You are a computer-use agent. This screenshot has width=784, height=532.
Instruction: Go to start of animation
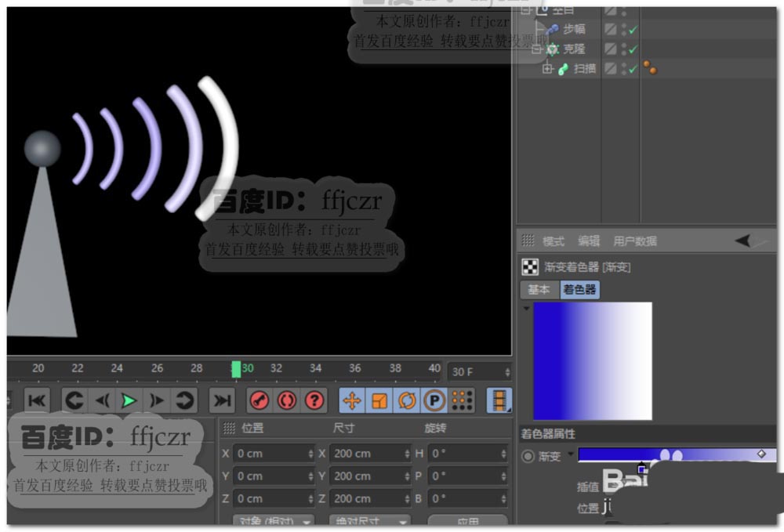pyautogui.click(x=38, y=400)
